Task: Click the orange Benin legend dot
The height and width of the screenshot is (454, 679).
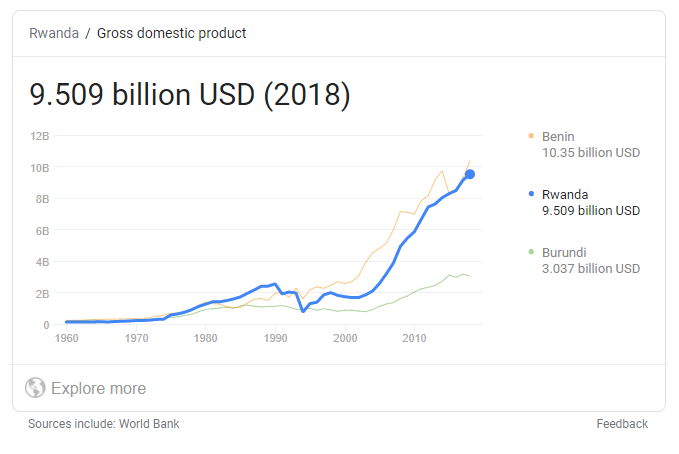Action: click(x=529, y=136)
